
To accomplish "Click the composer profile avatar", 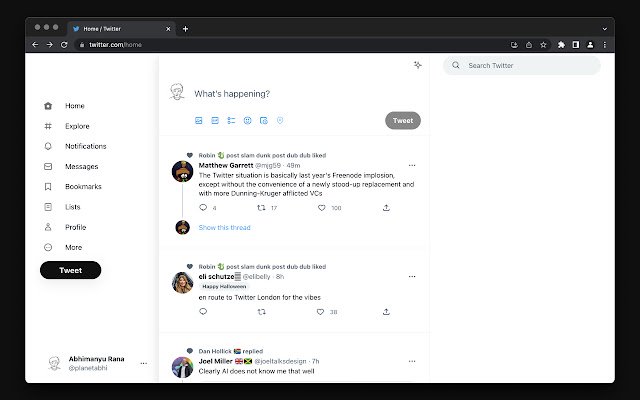I will tap(177, 92).
